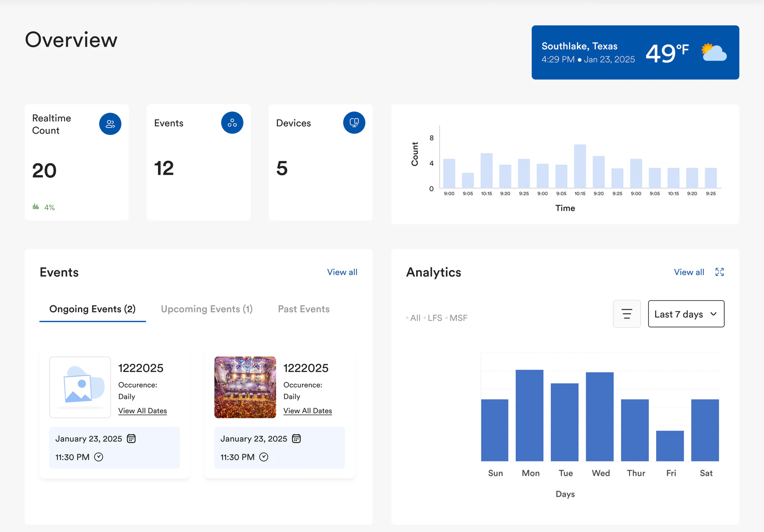764x532 pixels.
Task: Open View All Dates under the concert event
Action: click(308, 411)
